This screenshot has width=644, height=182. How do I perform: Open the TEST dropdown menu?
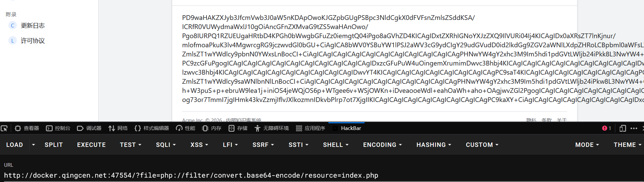(131, 145)
